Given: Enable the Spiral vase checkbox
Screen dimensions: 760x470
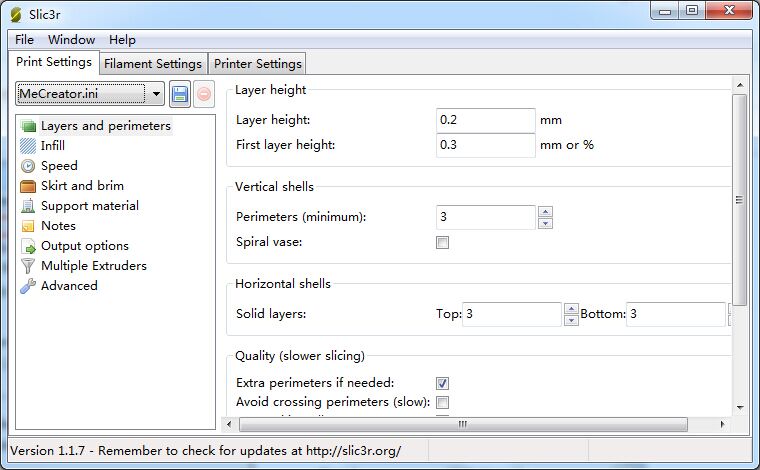Looking at the screenshot, I should tap(443, 242).
